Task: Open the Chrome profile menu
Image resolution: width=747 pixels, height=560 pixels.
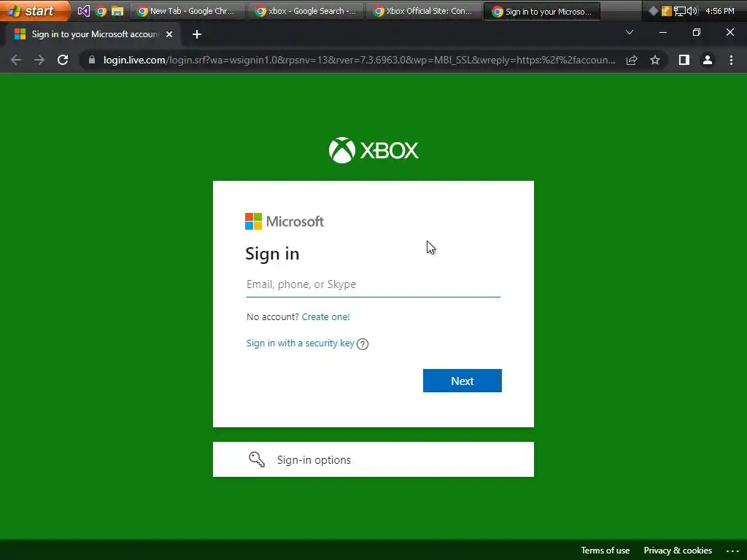Action: (x=708, y=60)
